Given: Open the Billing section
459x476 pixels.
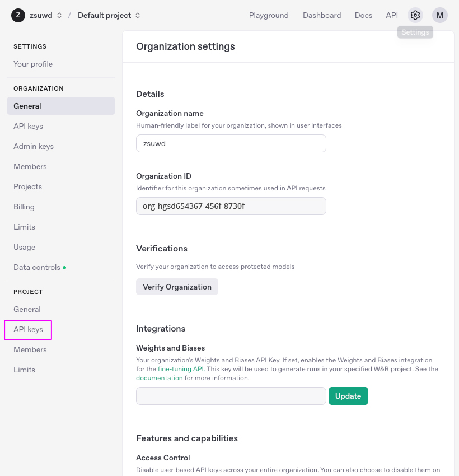Looking at the screenshot, I should (x=24, y=207).
